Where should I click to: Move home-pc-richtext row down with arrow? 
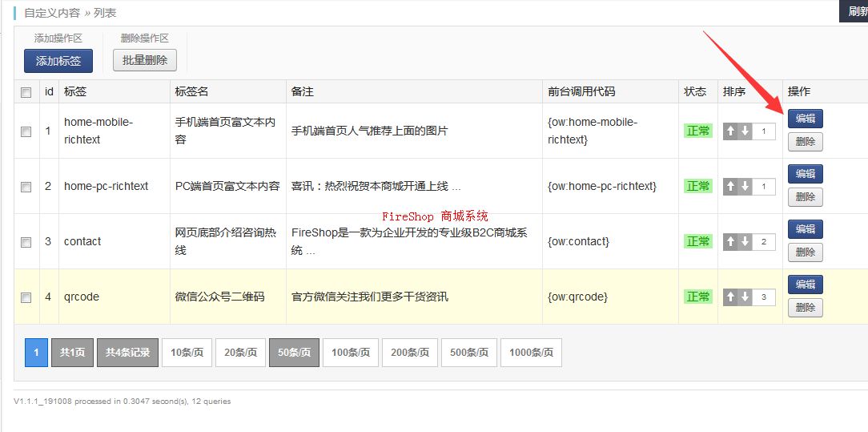tap(745, 187)
